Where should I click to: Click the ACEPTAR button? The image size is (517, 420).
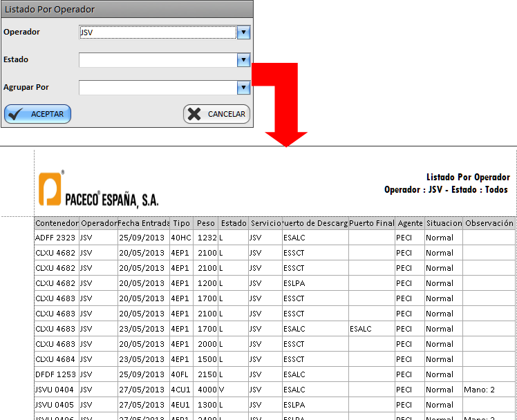pyautogui.click(x=38, y=114)
